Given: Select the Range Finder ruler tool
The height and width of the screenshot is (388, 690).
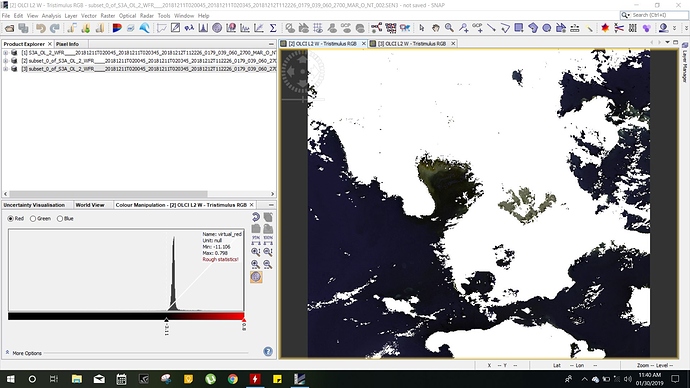Looking at the screenshot, I should (x=575, y=28).
